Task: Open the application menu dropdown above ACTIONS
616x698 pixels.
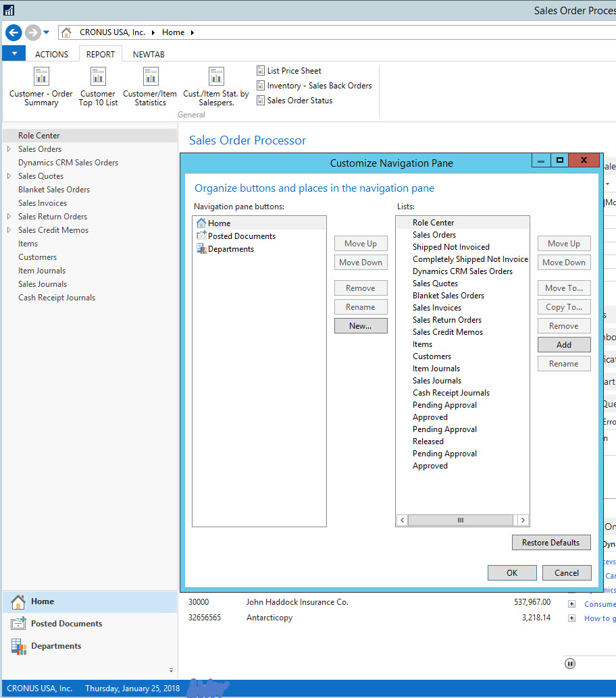Action: pos(14,53)
